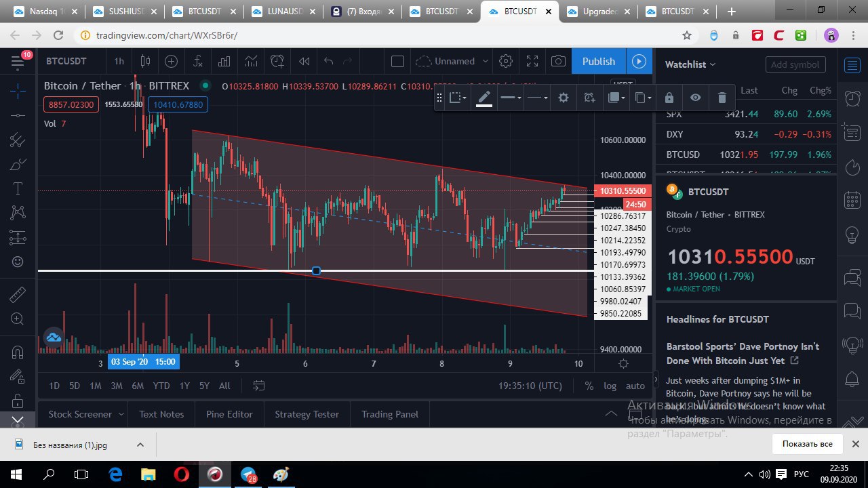Toggle magnet mode for drawings
The image size is (868, 488).
18,352
